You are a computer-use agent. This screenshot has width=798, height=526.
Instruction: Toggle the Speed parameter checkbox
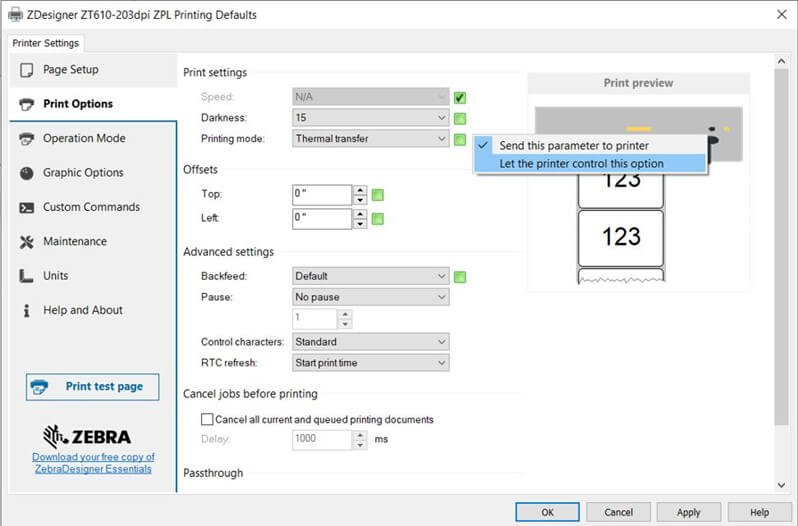coord(460,98)
